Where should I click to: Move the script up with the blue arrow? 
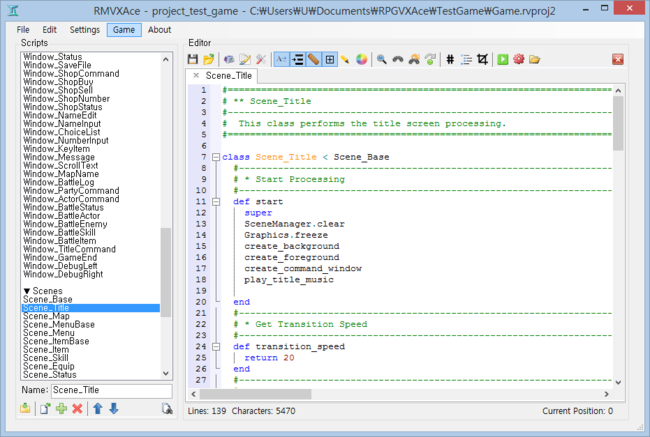pos(98,409)
